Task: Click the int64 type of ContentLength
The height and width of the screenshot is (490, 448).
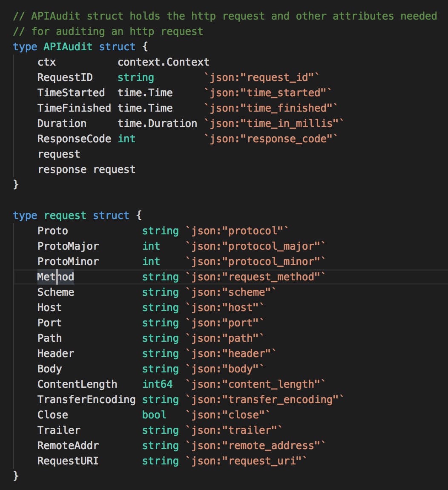Action: tap(157, 384)
